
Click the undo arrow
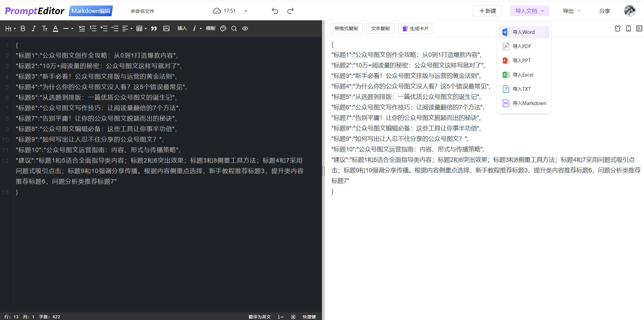click(275, 11)
